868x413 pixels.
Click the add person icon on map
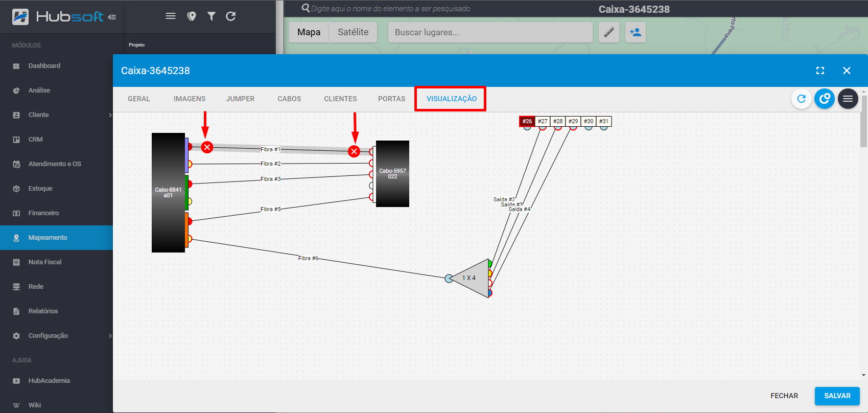[636, 32]
